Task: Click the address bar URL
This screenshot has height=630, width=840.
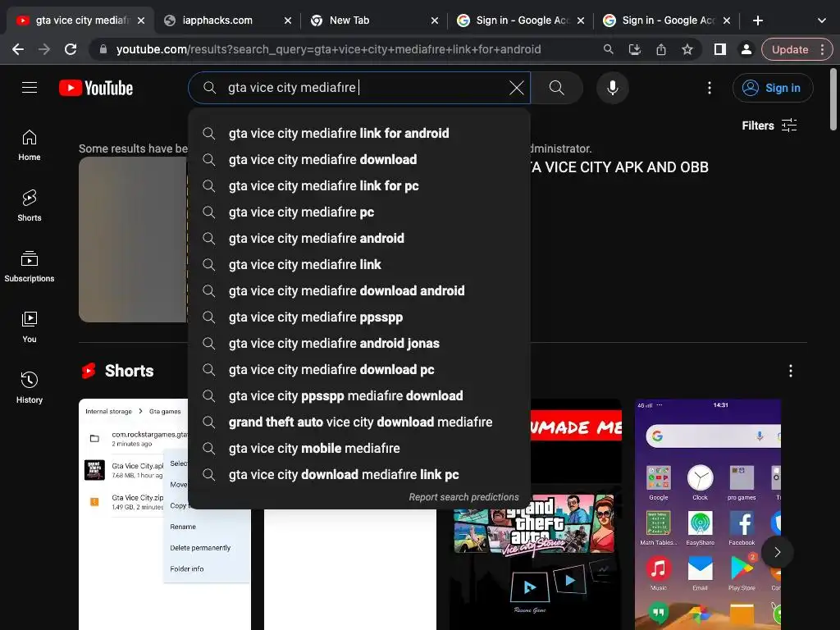Action: coord(328,49)
